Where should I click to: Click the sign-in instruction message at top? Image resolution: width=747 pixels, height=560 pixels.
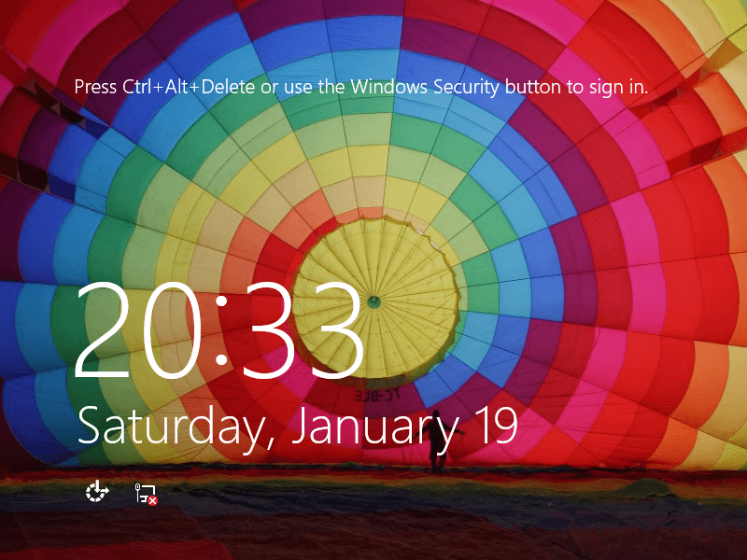(x=360, y=87)
